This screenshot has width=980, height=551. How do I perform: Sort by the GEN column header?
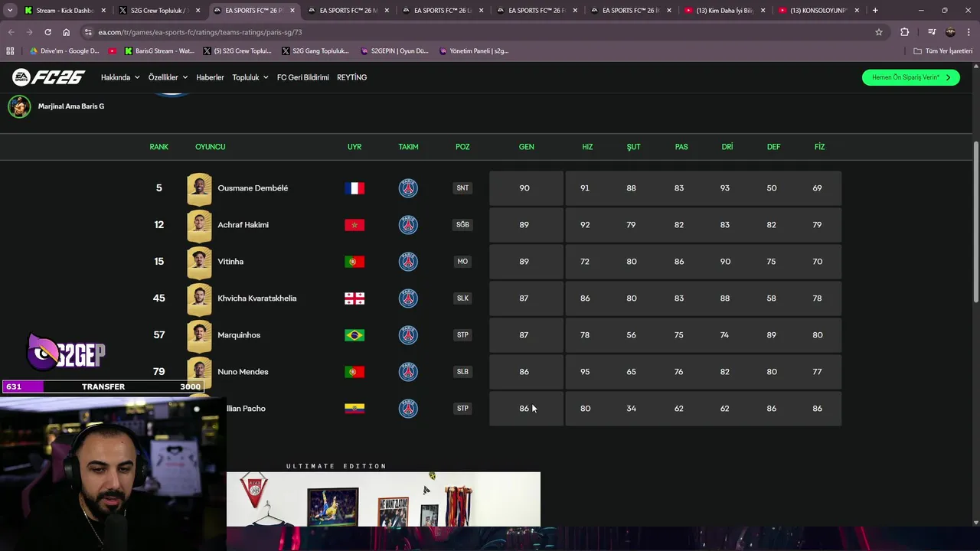click(x=527, y=147)
